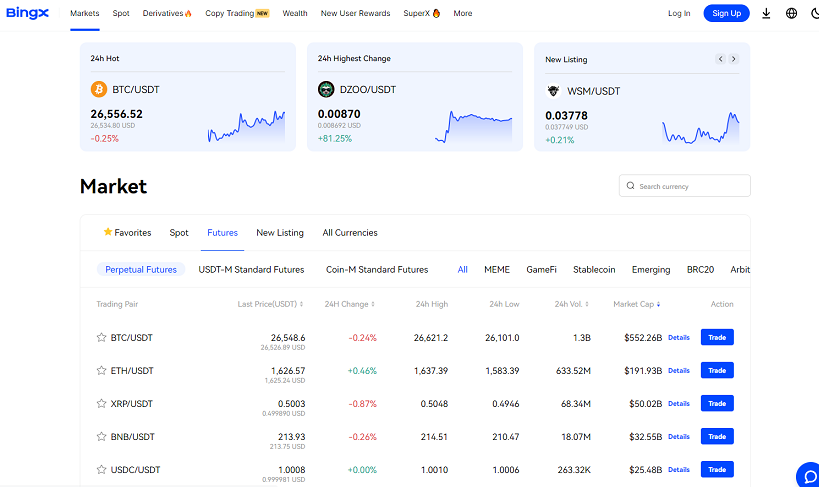This screenshot has height=487, width=819.
Task: Click the BingX logo
Action: [27, 13]
